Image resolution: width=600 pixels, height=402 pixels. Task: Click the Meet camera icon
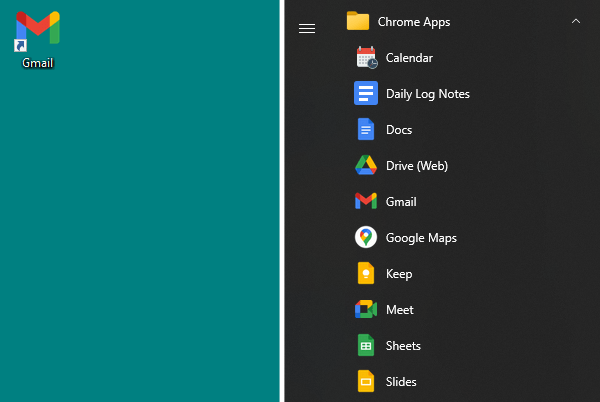coord(366,310)
